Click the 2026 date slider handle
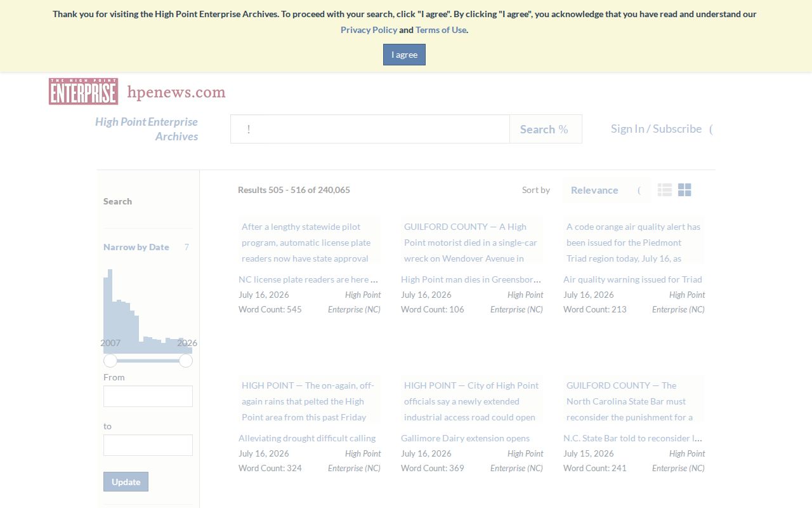 [186, 361]
